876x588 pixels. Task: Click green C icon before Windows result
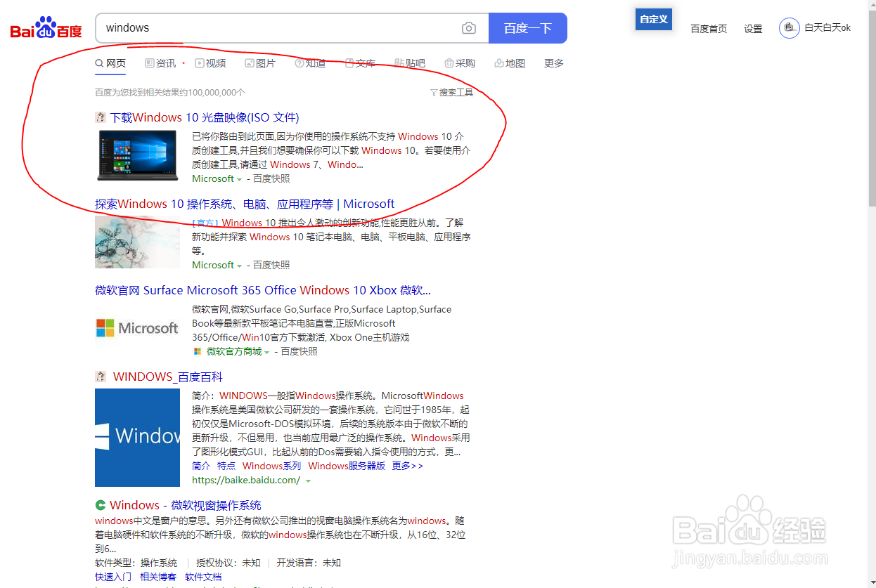coord(101,505)
